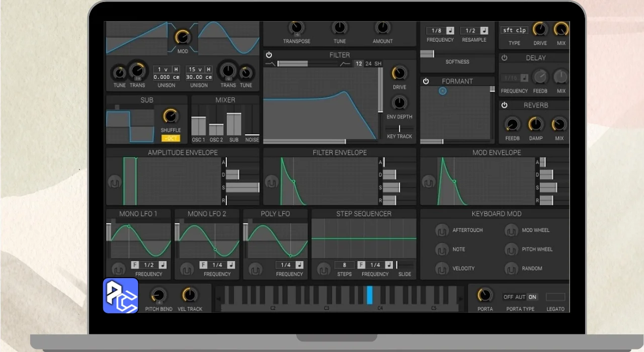Set Porta Type to AUT
The height and width of the screenshot is (352, 644).
(x=520, y=297)
